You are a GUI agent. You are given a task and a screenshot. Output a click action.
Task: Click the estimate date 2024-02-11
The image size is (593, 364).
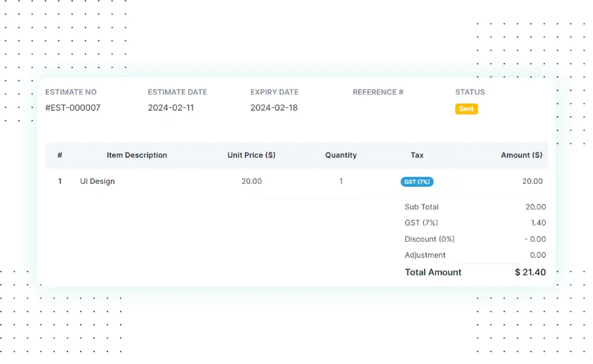click(171, 108)
